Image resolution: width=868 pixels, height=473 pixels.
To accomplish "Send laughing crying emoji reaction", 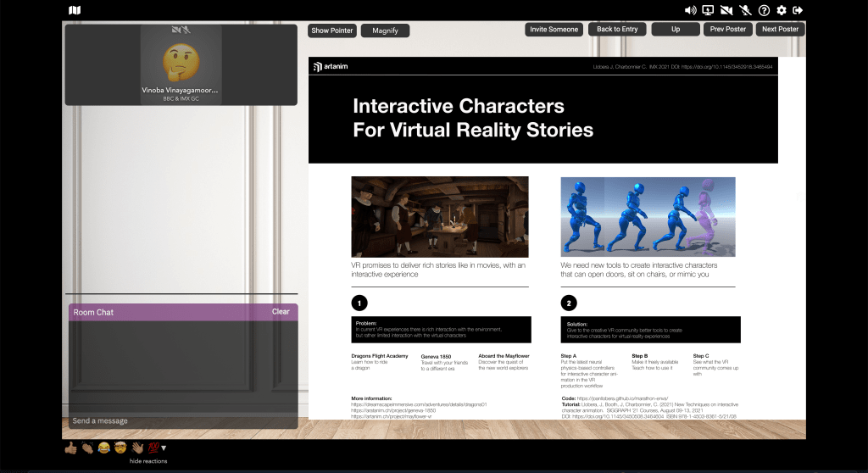I will click(103, 447).
